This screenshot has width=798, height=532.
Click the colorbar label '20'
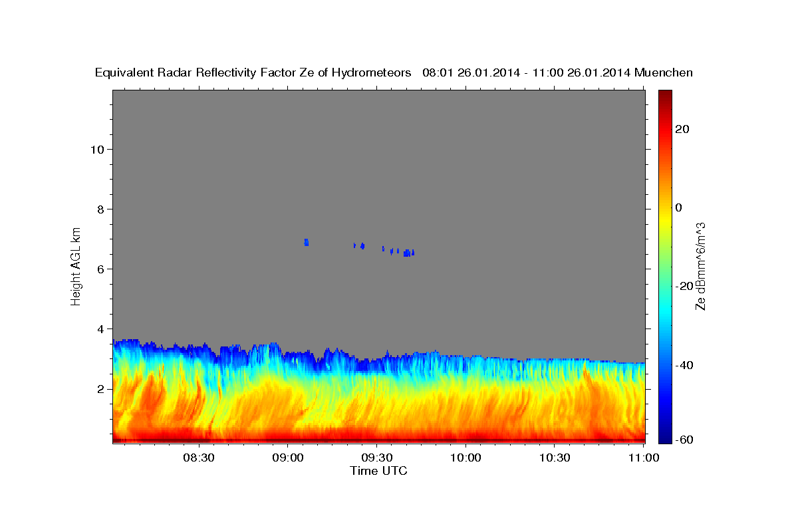[x=682, y=129]
